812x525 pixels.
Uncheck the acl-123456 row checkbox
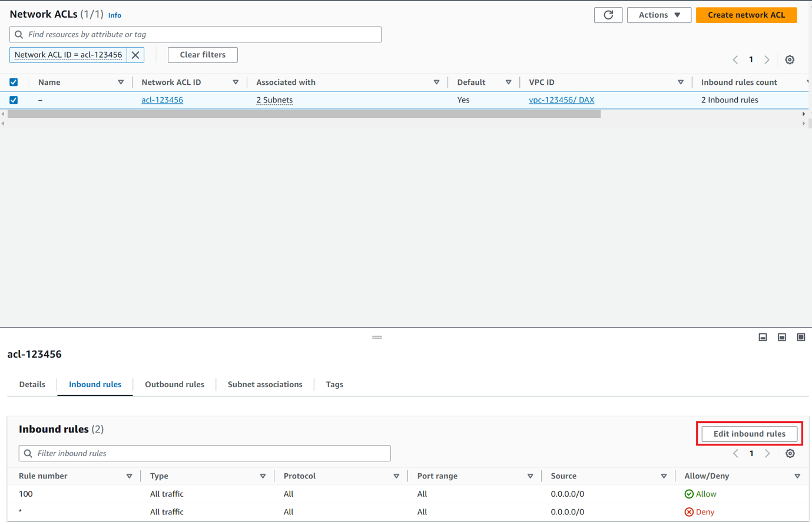pos(14,100)
